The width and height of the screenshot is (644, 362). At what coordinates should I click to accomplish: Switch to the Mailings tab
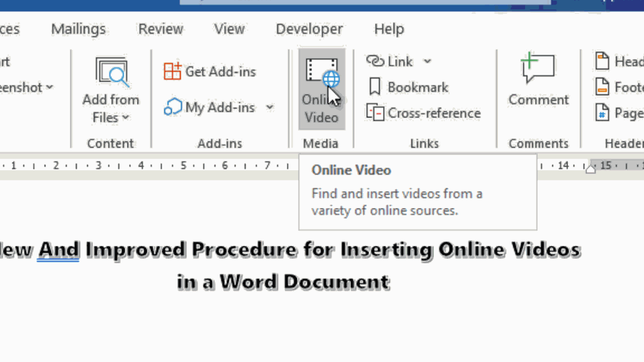tap(79, 29)
